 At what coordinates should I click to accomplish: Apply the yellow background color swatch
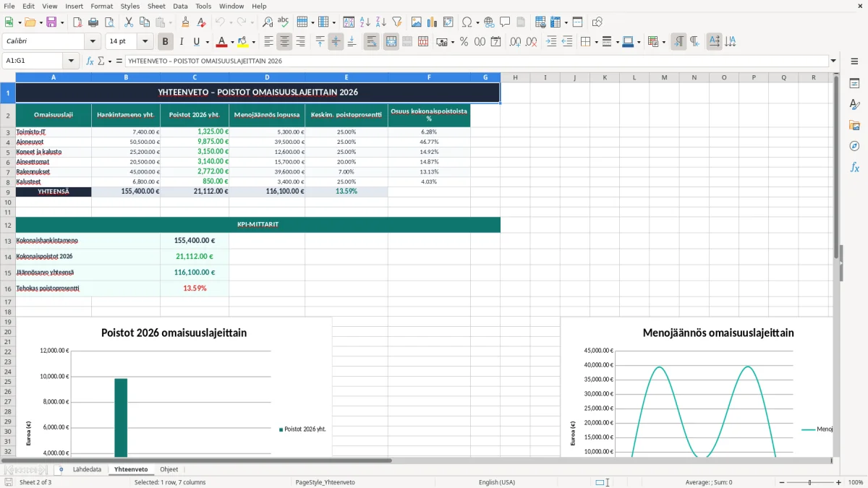pyautogui.click(x=242, y=41)
